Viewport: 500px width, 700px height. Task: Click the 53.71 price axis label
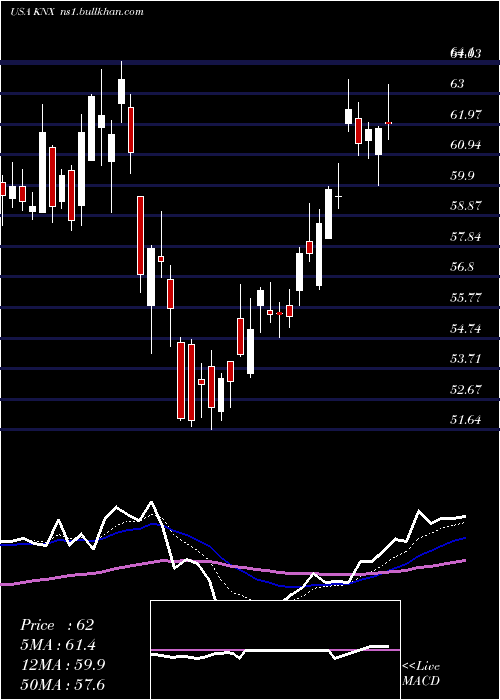[x=466, y=358]
